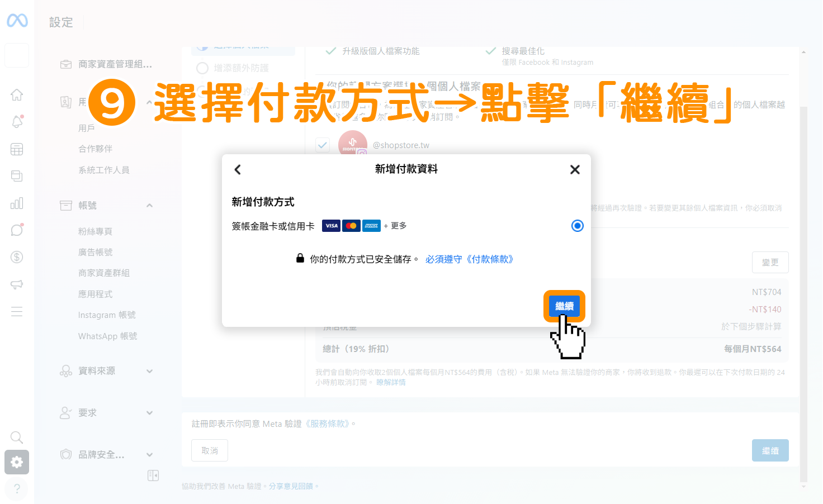This screenshot has height=504, width=823.
Task: Close the 新增付款資料 dialog
Action: click(x=575, y=169)
